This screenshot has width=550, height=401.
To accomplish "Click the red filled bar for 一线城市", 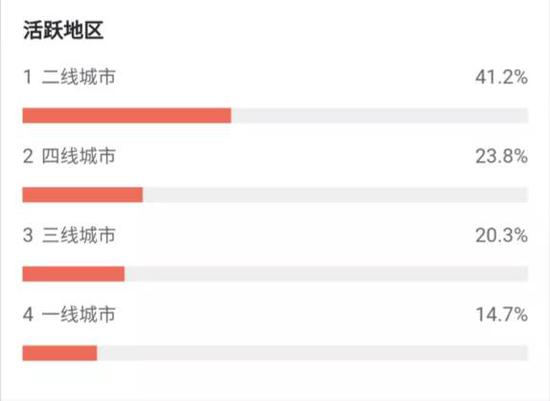I will pyautogui.click(x=60, y=353).
